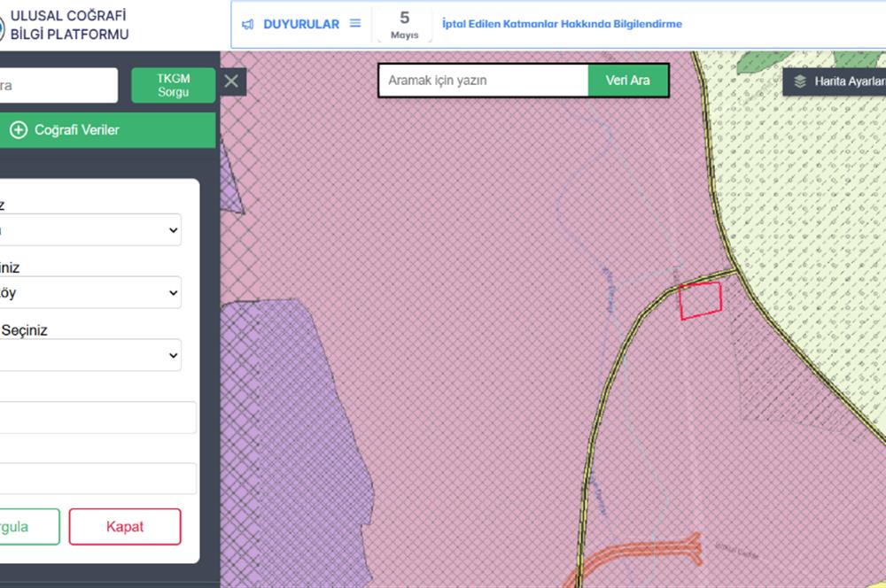Screen dimensions: 886x588
Task: Open the DUYURULAR announcements section
Action: pyautogui.click(x=301, y=24)
